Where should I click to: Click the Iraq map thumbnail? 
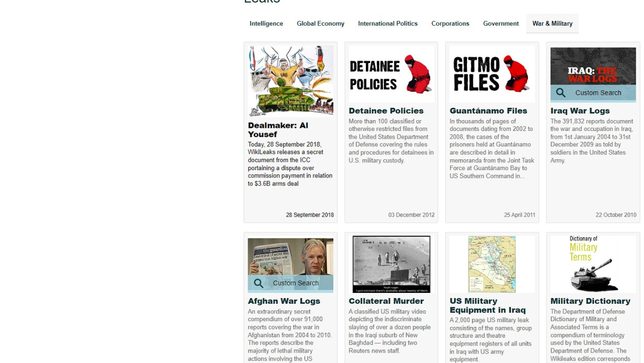click(492, 265)
